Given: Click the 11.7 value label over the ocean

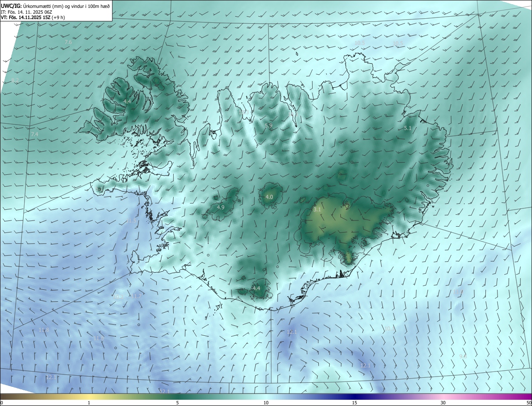Looking at the screenshot, I should coord(136,296).
